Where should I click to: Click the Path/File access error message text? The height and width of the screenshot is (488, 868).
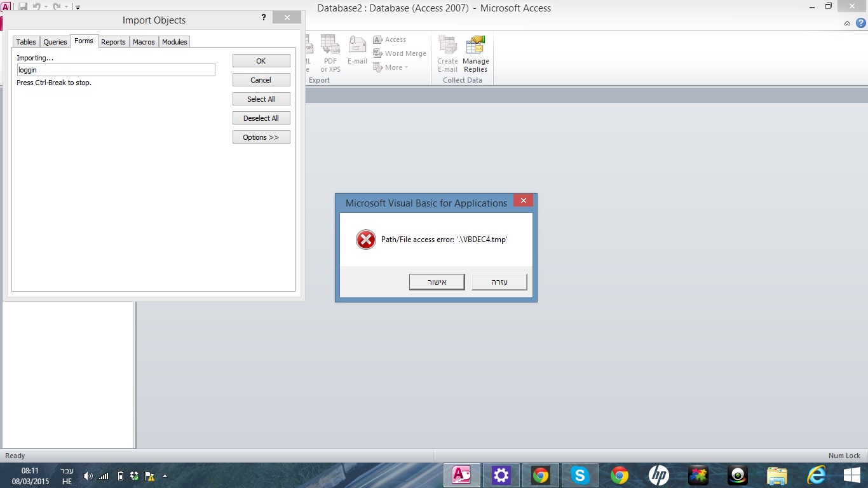[x=444, y=240]
